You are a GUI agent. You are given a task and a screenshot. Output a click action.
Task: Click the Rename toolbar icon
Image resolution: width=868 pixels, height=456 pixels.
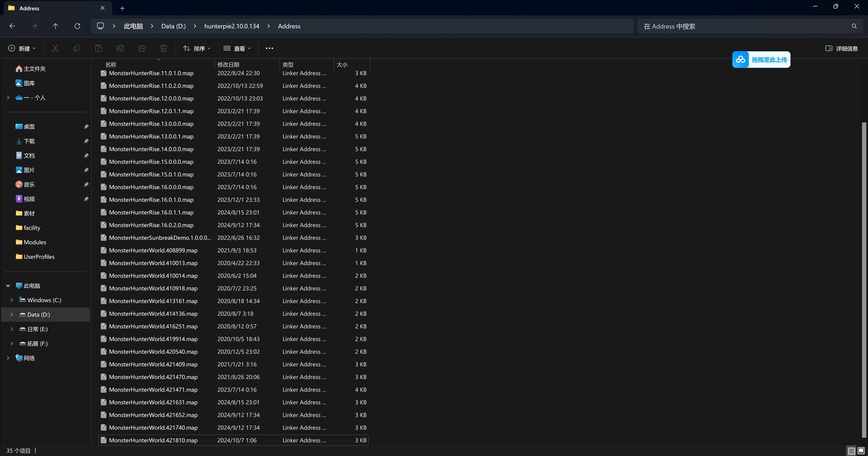(120, 48)
